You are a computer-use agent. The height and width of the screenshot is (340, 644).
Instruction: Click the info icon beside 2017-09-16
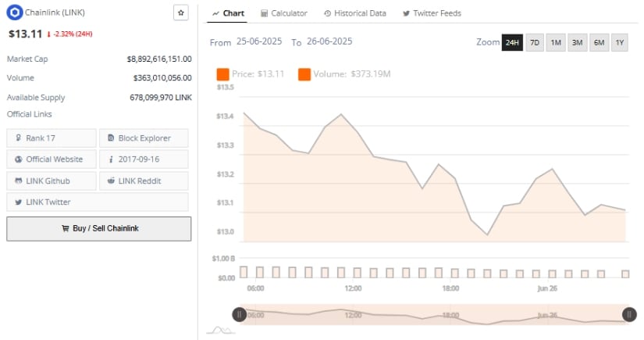(111, 159)
